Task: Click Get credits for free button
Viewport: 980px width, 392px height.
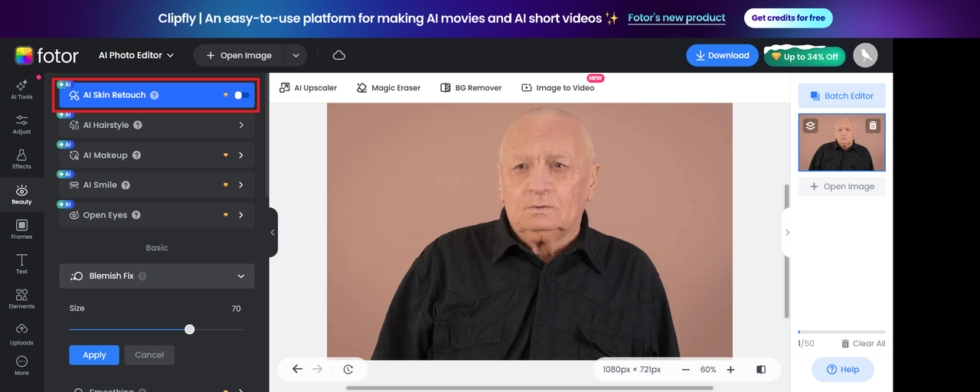Action: click(788, 18)
